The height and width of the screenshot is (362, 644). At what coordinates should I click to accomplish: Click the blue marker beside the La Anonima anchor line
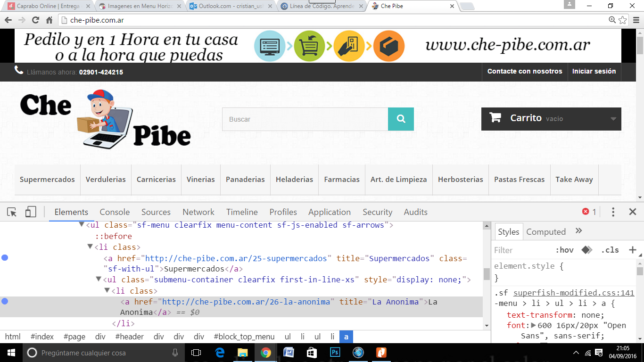5,301
